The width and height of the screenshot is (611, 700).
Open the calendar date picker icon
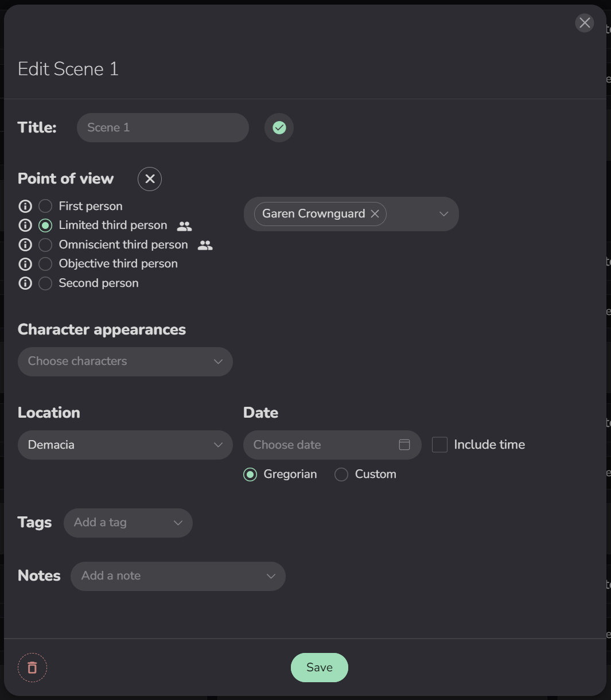(x=404, y=445)
